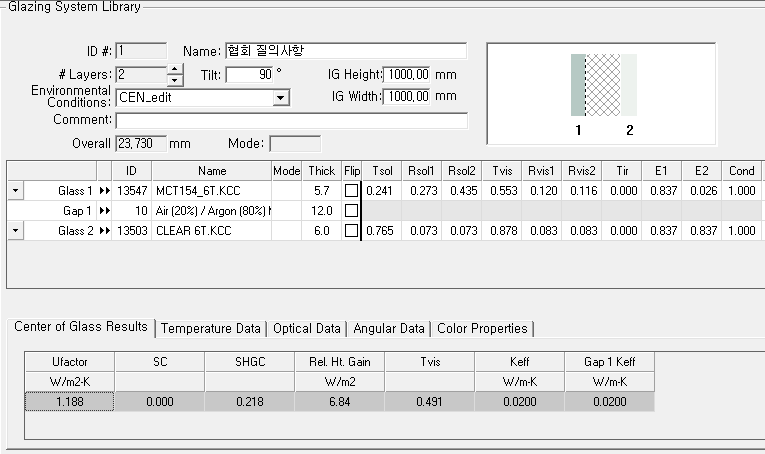
Task: Open the Optical Data tab
Action: click(306, 328)
